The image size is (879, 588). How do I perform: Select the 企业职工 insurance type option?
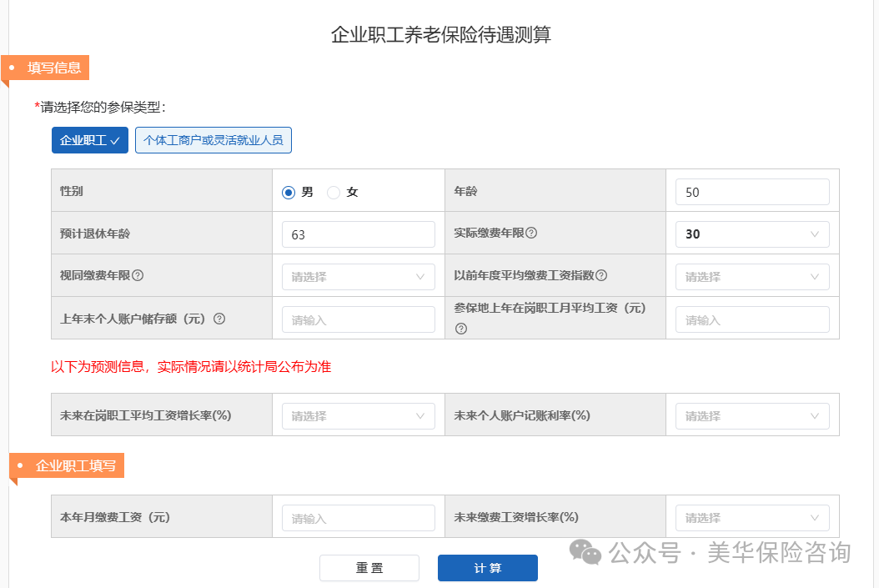pyautogui.click(x=89, y=140)
